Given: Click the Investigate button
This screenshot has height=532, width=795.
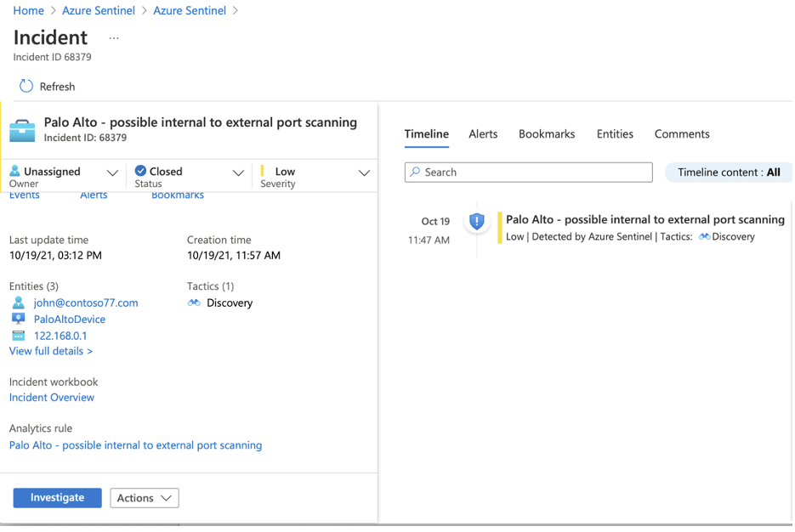Looking at the screenshot, I should point(57,498).
